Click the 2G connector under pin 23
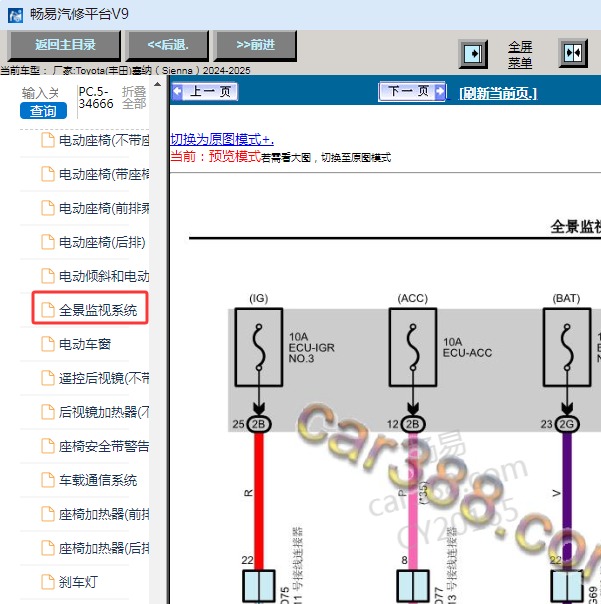601x604 pixels. [x=567, y=424]
